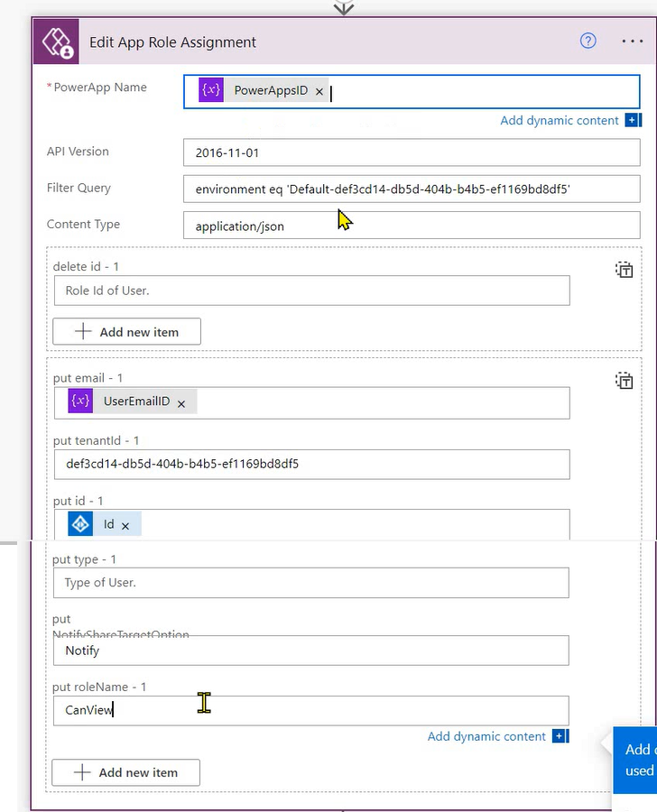Click the Azure AD Id token icon
This screenshot has width=657, height=812.
coord(80,524)
